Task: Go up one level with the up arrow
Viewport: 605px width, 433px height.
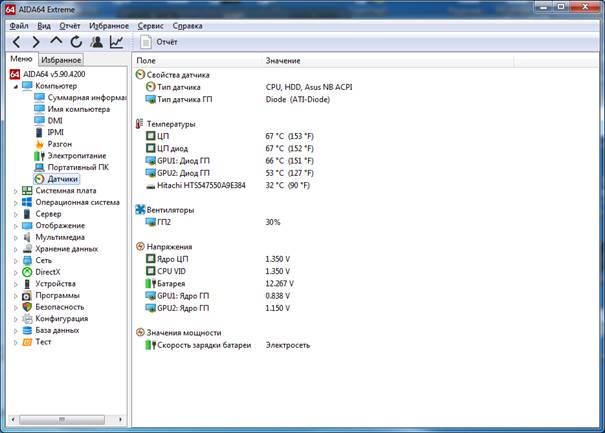Action: pos(56,41)
